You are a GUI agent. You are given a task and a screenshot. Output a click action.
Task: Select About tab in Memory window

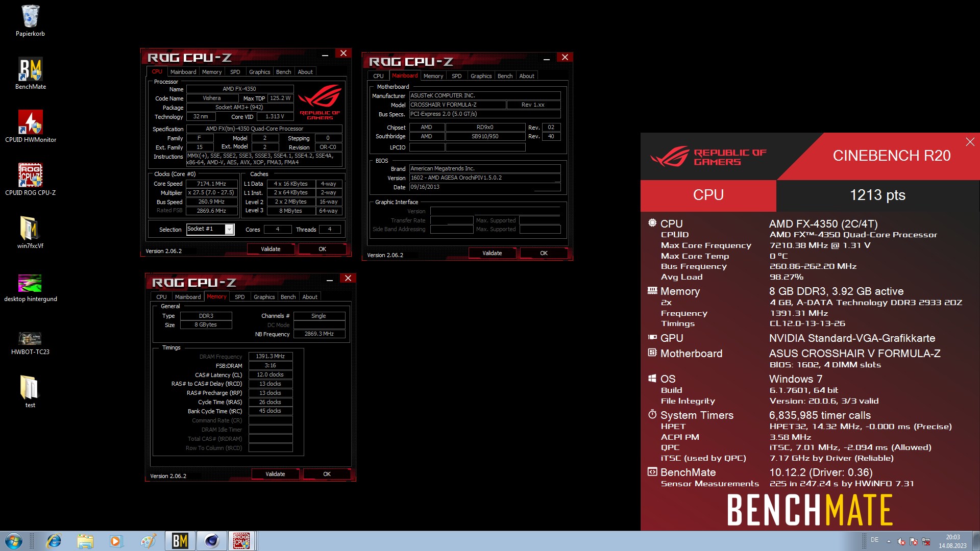pos(310,297)
